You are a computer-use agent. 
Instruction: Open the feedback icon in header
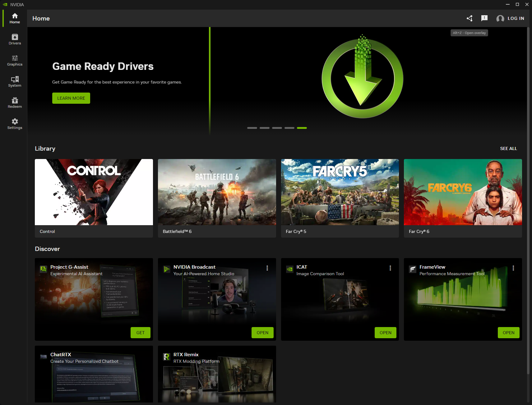[484, 18]
